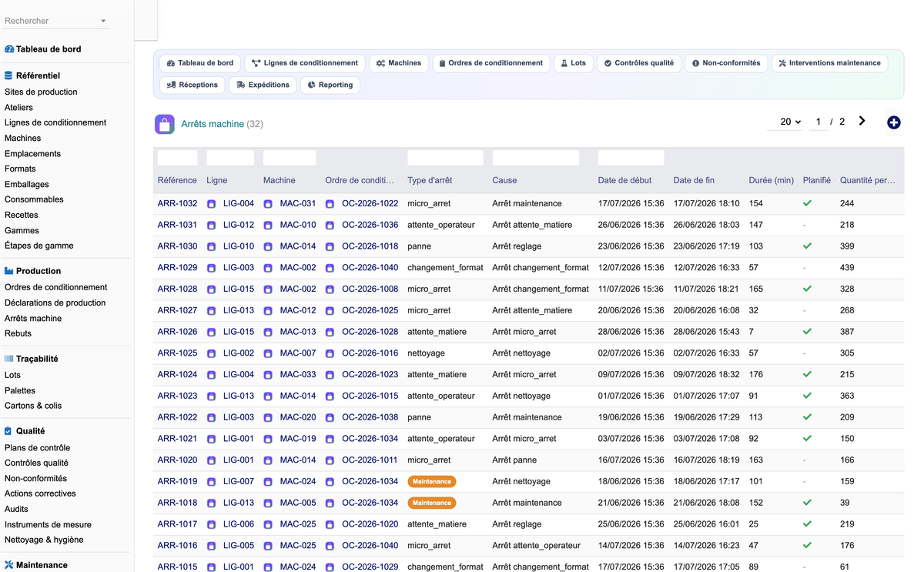Open the Interventions maintenance tab

pyautogui.click(x=829, y=63)
